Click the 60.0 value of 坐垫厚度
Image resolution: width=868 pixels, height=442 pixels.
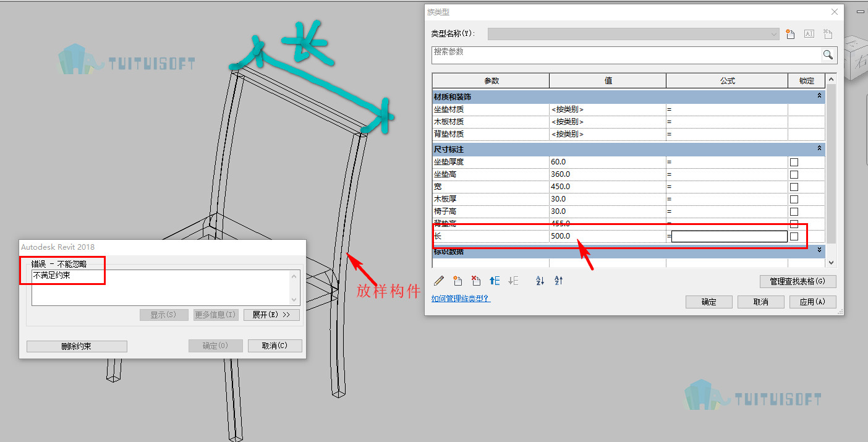[x=558, y=162]
